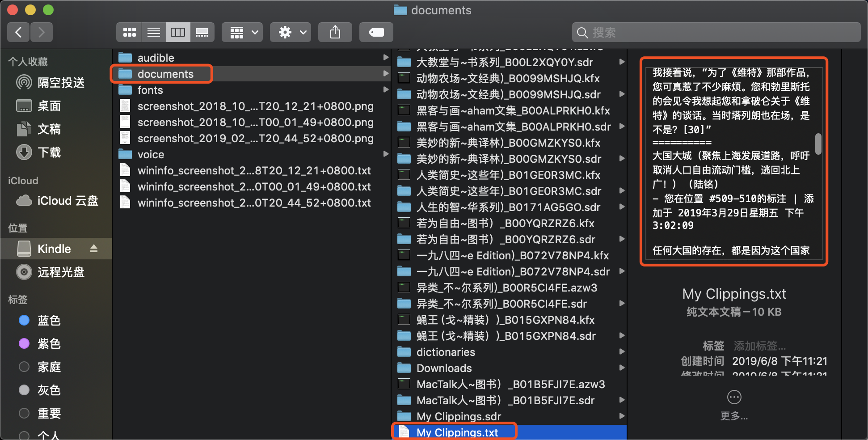868x440 pixels.
Task: Open the dictionaries folder
Action: coord(510,352)
